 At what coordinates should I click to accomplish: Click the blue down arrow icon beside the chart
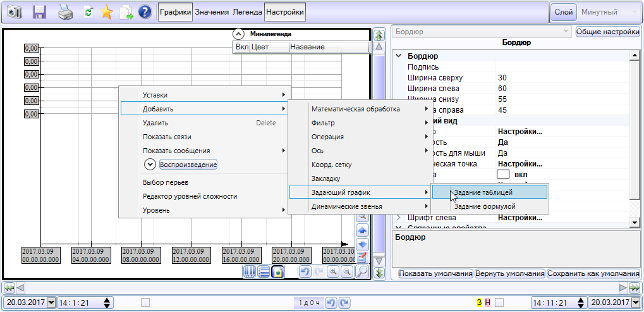click(x=362, y=244)
